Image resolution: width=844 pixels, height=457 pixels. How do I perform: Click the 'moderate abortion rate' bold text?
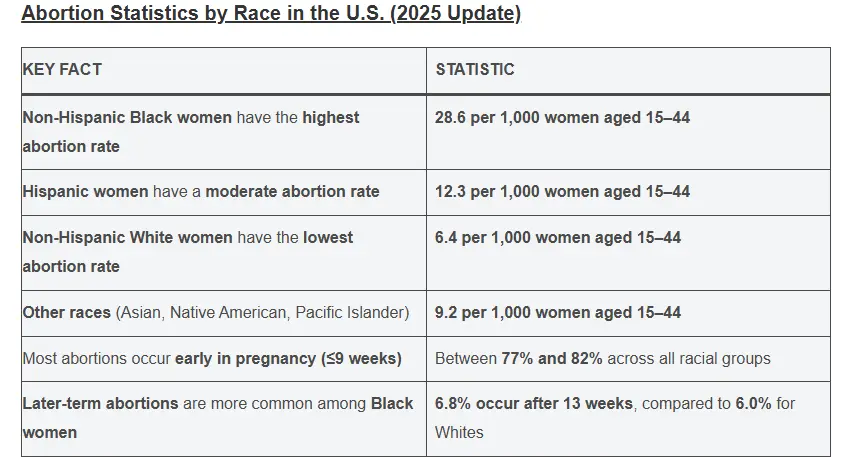(x=292, y=191)
